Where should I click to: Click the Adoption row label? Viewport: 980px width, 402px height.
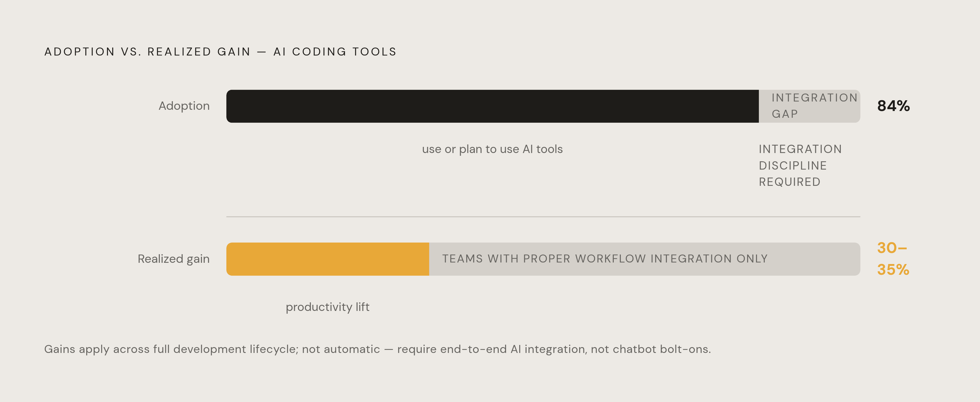[x=184, y=106]
